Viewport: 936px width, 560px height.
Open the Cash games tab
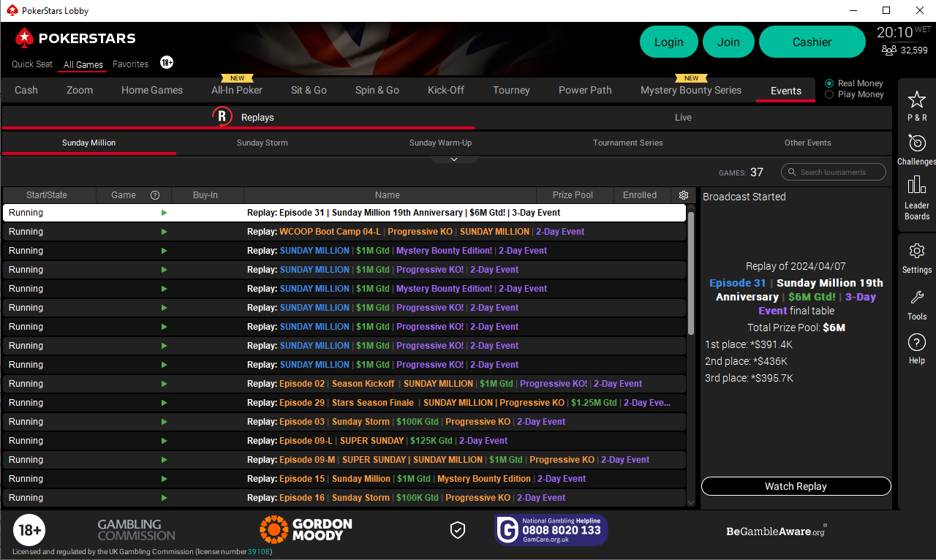[x=26, y=90]
